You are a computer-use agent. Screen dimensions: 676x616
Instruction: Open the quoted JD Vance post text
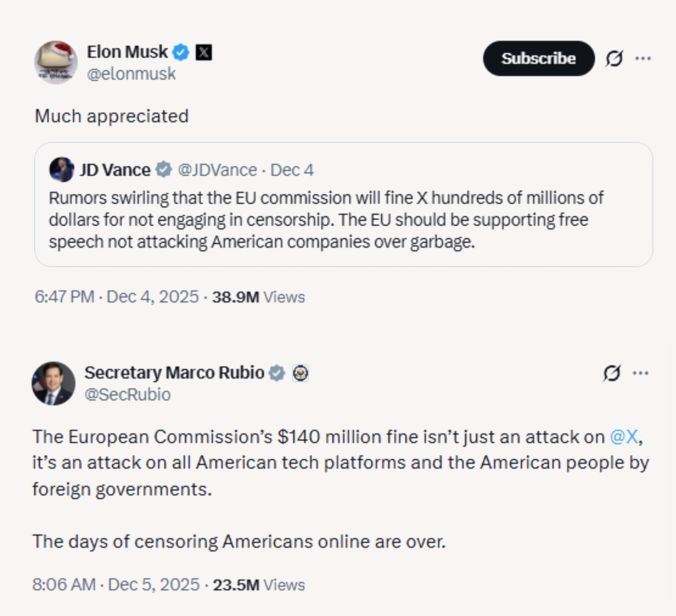click(x=326, y=220)
